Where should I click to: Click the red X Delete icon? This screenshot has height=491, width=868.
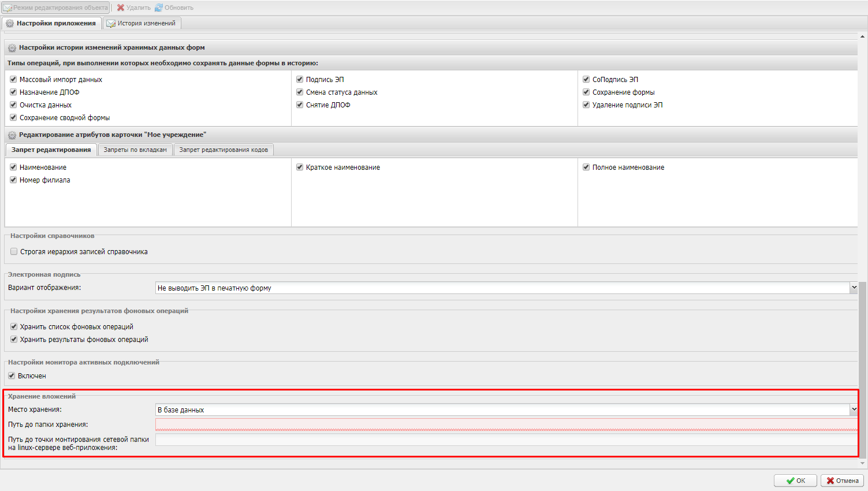click(121, 8)
